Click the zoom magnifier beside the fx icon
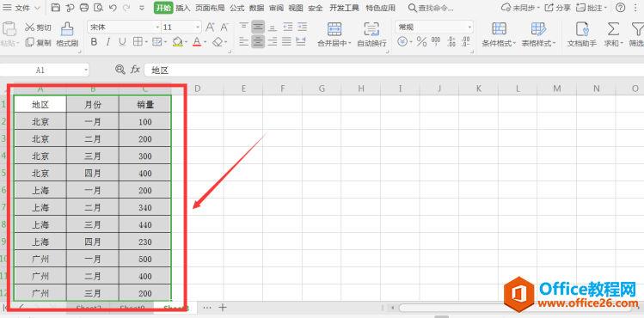The width and height of the screenshot is (644, 318). point(120,70)
